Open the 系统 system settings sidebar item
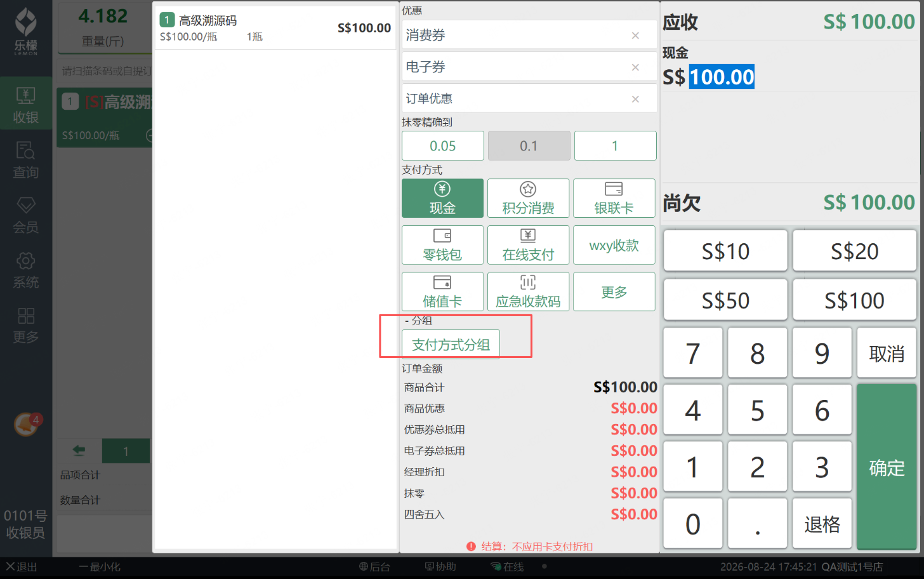This screenshot has height=579, width=924. point(26,270)
